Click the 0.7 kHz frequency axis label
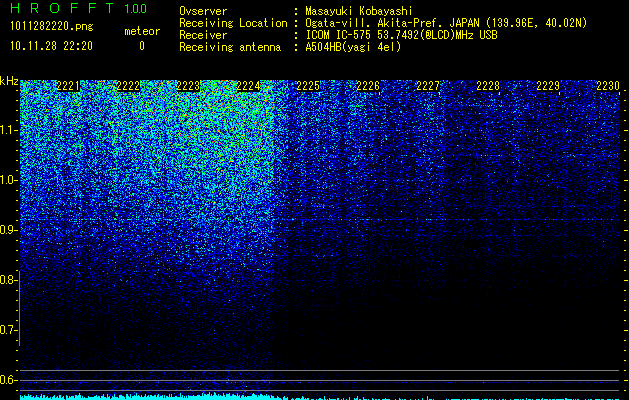Viewport: 629px width, 400px height. click(8, 330)
